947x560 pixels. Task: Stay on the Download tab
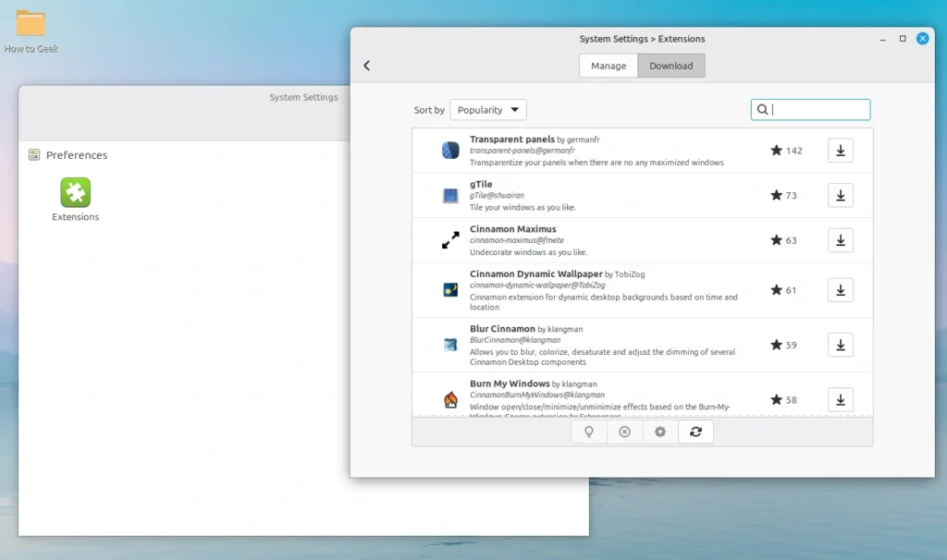(x=671, y=66)
